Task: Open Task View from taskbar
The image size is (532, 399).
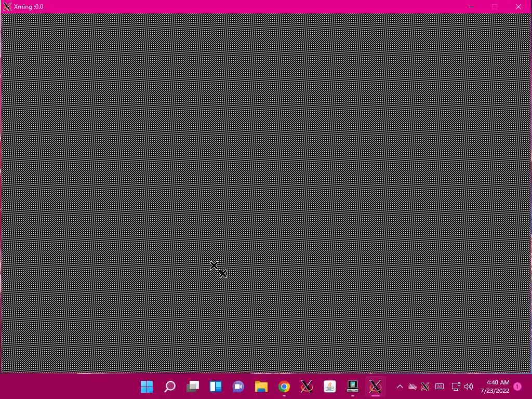Action: [x=193, y=387]
